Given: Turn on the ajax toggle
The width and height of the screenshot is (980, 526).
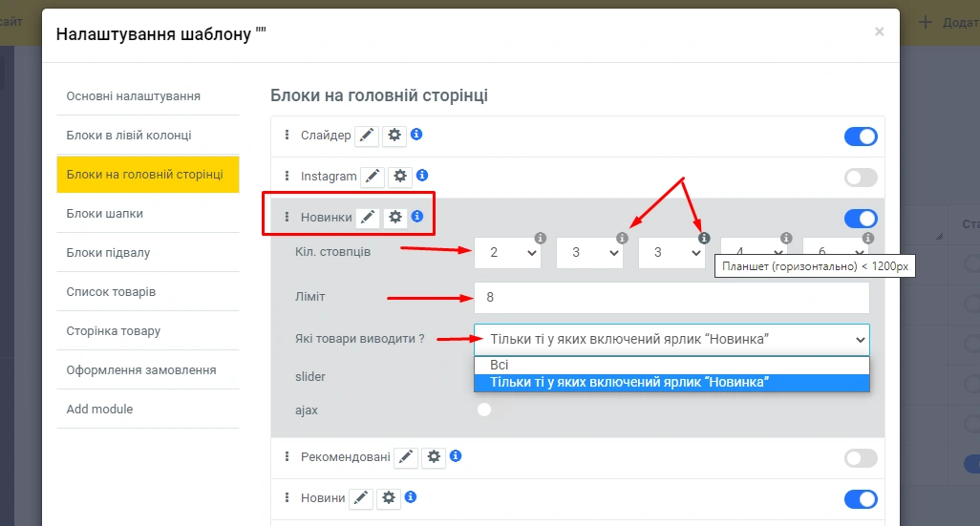Looking at the screenshot, I should click(x=485, y=410).
